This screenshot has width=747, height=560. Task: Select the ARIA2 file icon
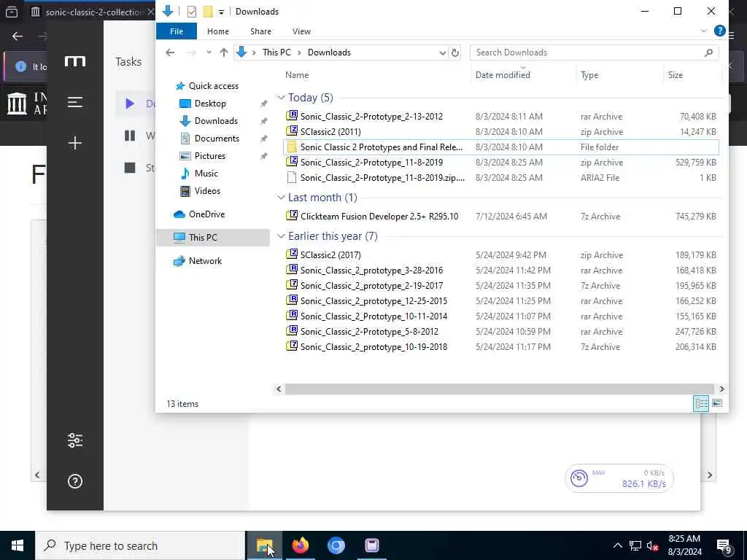tap(292, 178)
